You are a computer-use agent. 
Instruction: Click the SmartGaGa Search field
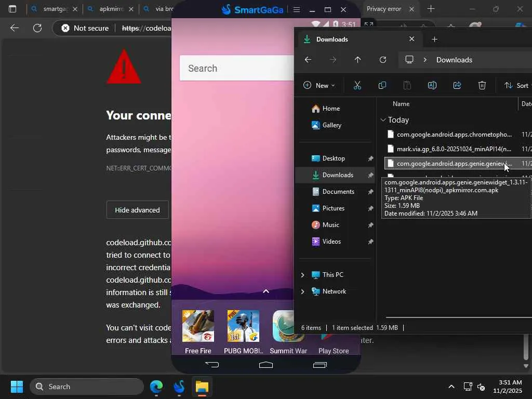coord(237,68)
